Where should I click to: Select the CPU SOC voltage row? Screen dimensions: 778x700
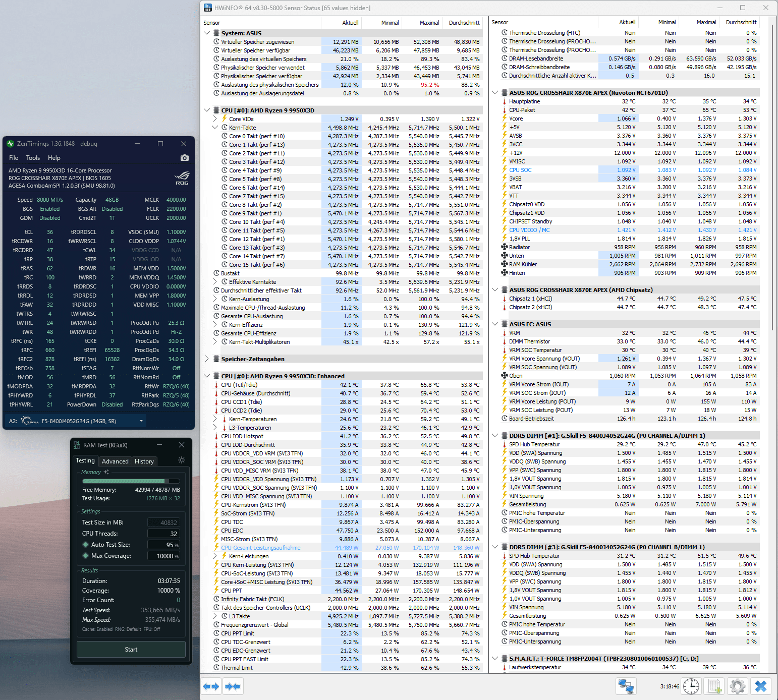coord(630,170)
